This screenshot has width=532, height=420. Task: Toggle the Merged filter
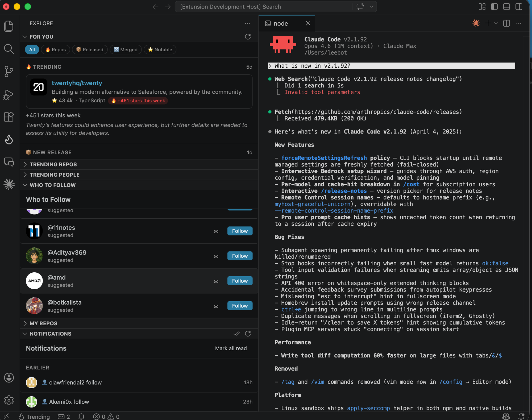(125, 49)
